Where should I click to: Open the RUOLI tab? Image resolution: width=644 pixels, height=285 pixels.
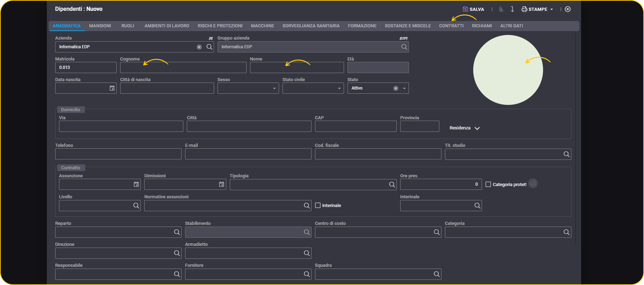[x=128, y=26]
